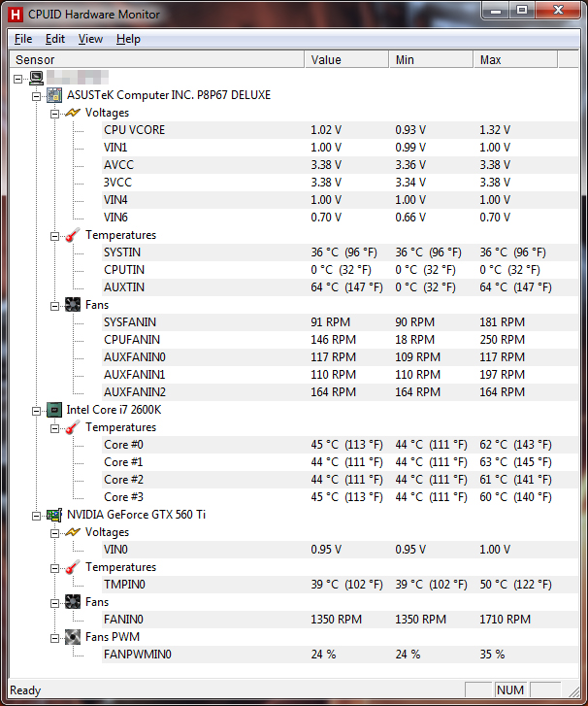The width and height of the screenshot is (588, 706).
Task: Click the 1.32 V CPU VCORE max value
Action: click(x=495, y=130)
